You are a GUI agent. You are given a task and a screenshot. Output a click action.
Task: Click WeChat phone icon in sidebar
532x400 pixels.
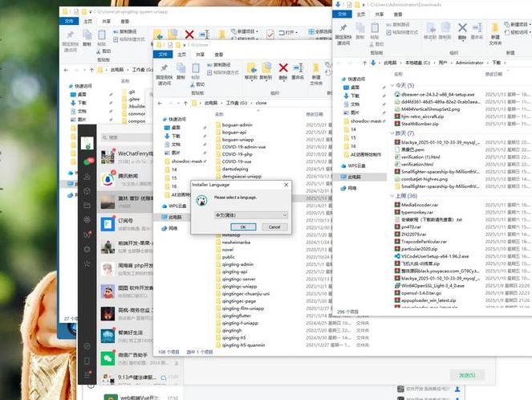coord(87,361)
